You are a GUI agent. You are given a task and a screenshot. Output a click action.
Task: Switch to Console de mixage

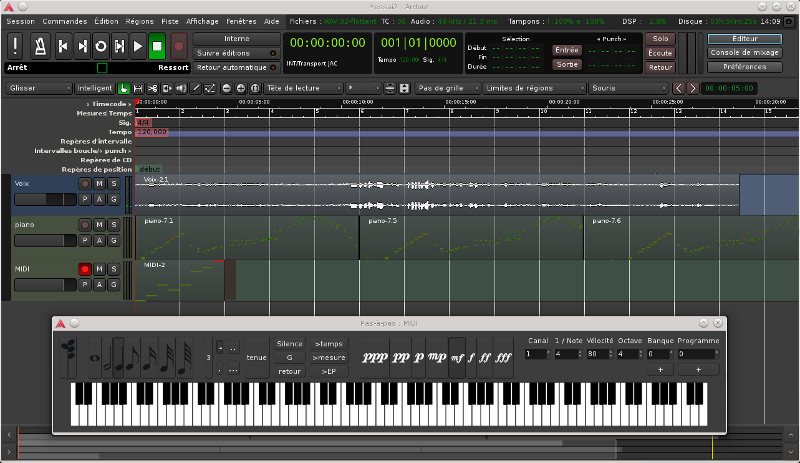[744, 52]
